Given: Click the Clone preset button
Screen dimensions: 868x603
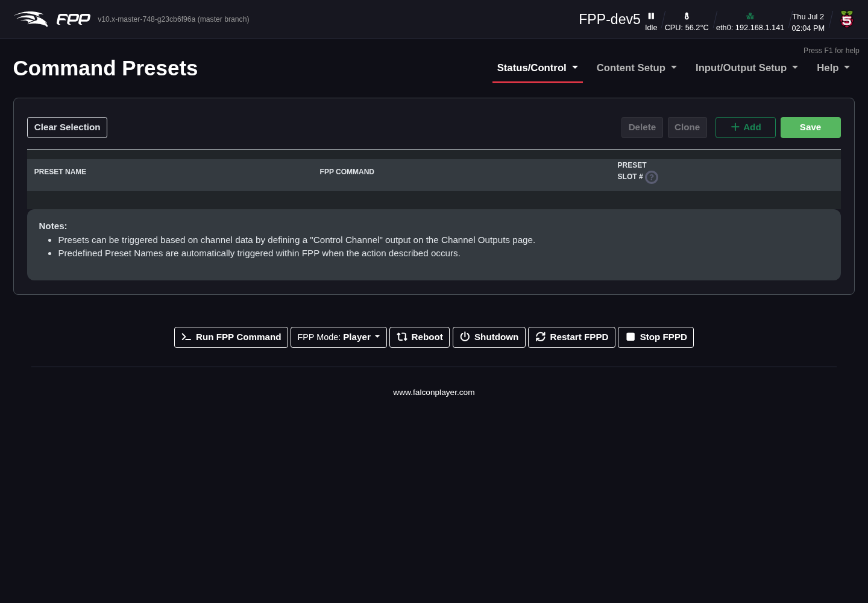Looking at the screenshot, I should tap(687, 127).
